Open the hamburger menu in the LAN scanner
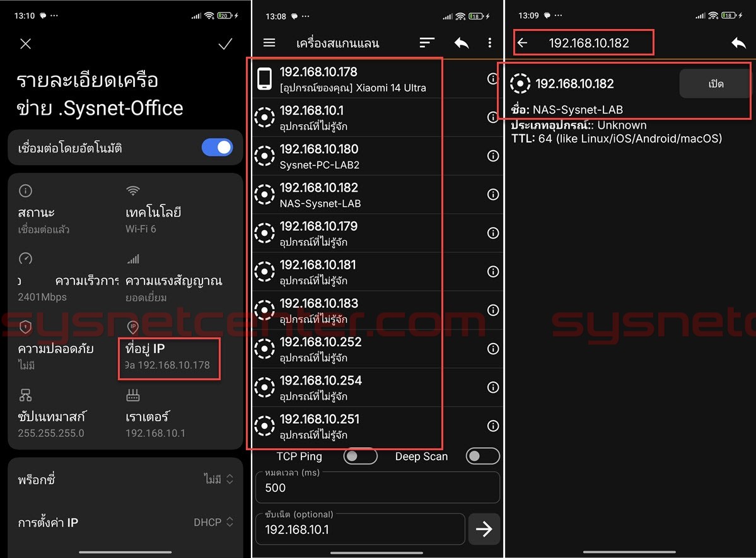The height and width of the screenshot is (558, 756). coord(269,42)
